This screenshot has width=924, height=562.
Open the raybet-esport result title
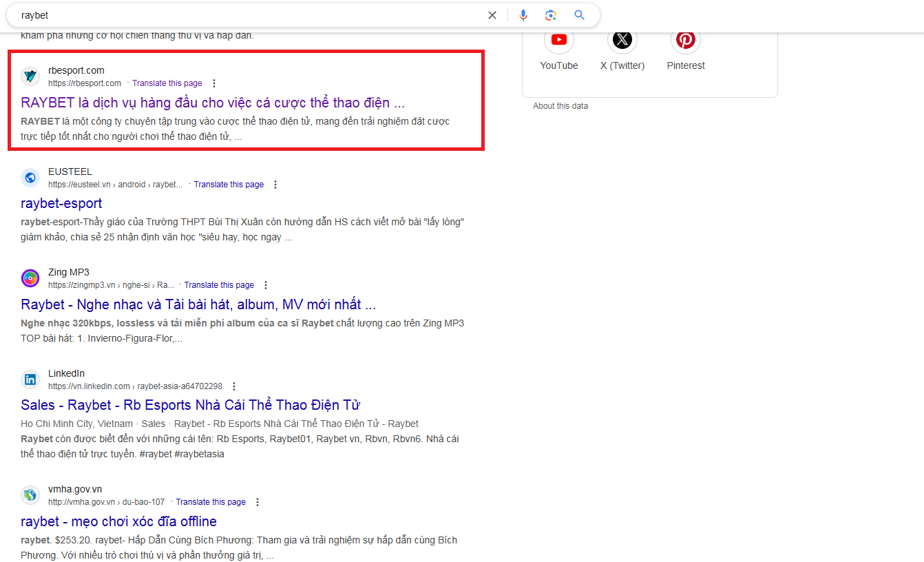point(61,203)
